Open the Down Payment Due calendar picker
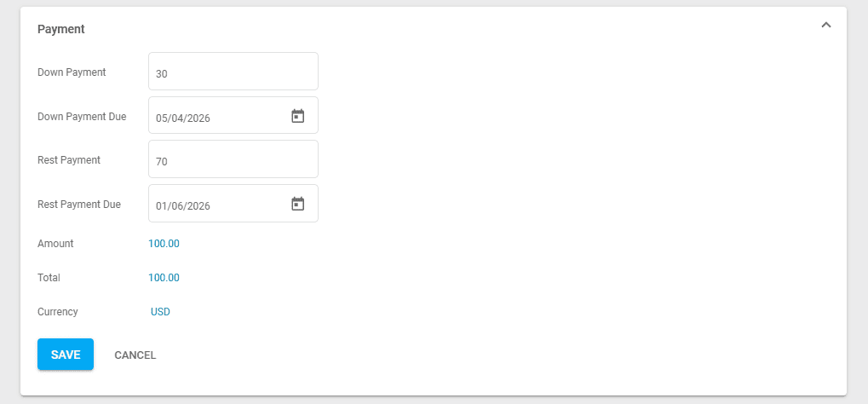Screen dimensions: 868x404 point(298,116)
